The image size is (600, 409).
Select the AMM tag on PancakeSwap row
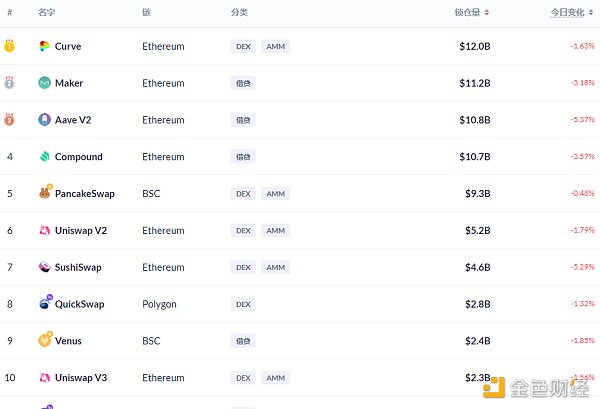click(x=276, y=194)
